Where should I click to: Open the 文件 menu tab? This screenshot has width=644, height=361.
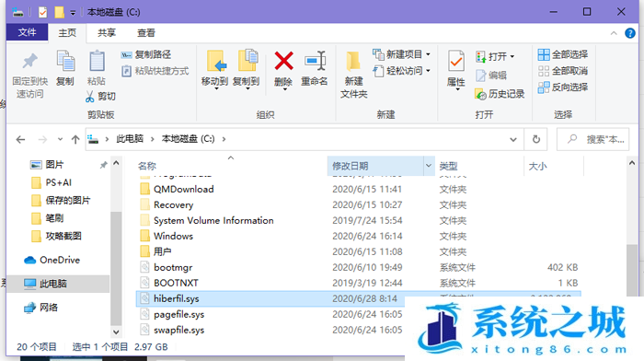[x=27, y=32]
